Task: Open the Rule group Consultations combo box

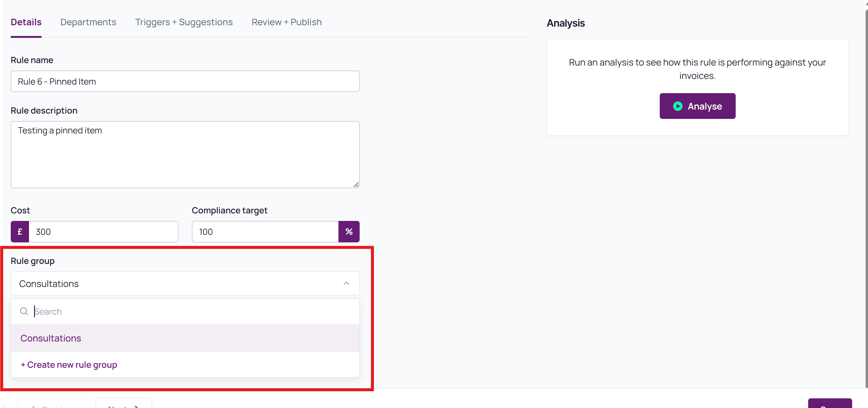Action: (x=185, y=284)
